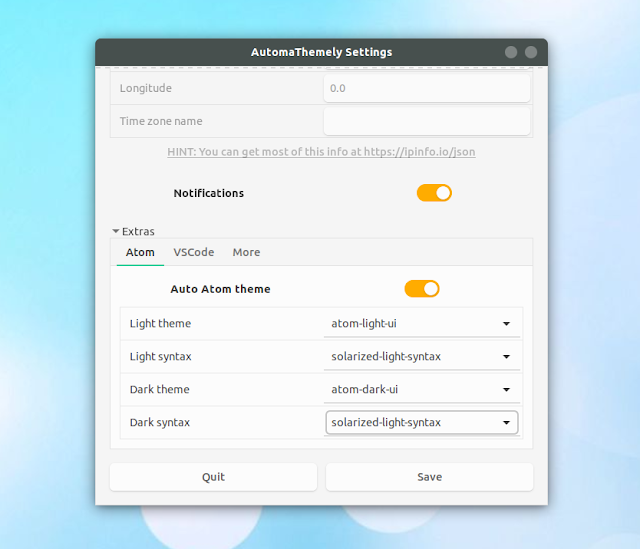
Task: Select the Atom tab
Action: pos(140,252)
